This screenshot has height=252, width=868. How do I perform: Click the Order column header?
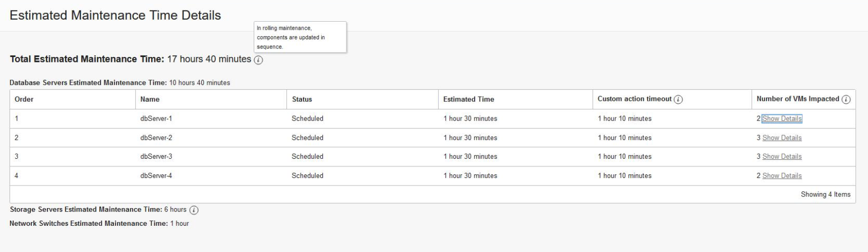pyautogui.click(x=24, y=99)
